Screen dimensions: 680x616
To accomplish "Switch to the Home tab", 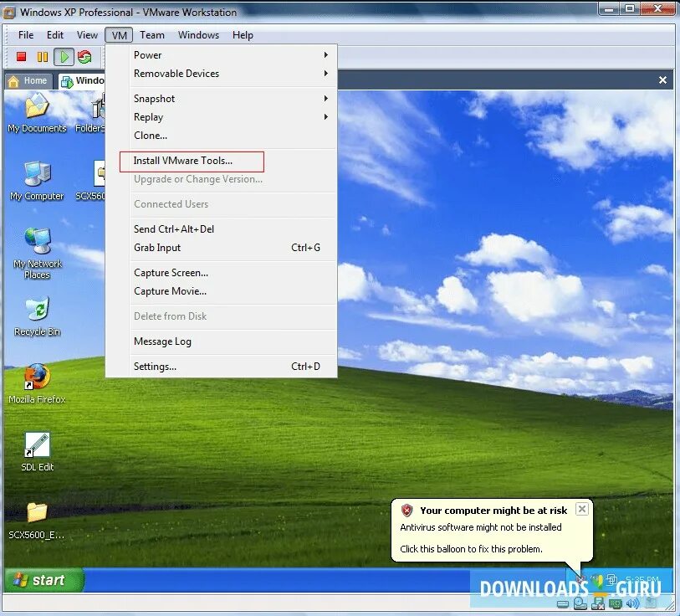I will 28,80.
